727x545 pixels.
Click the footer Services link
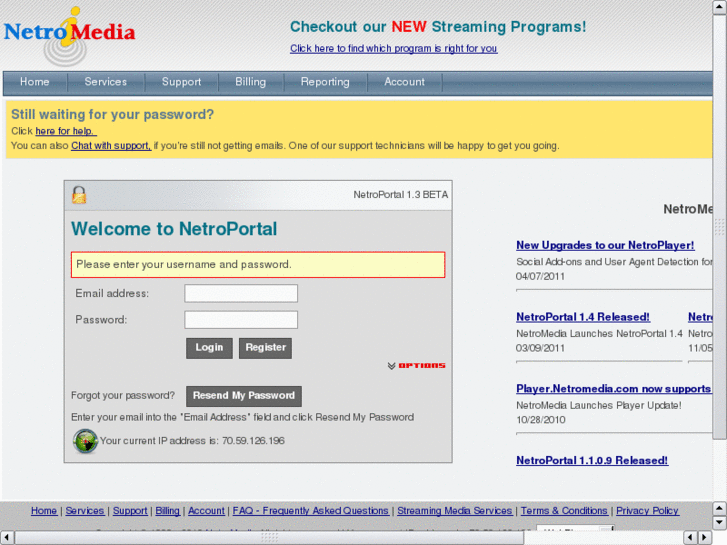(x=85, y=511)
